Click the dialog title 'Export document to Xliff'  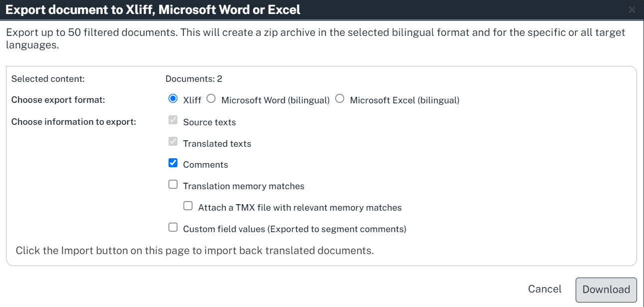[153, 9]
